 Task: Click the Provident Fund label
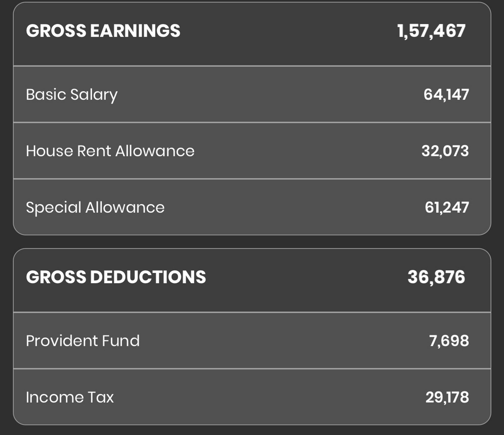(83, 341)
